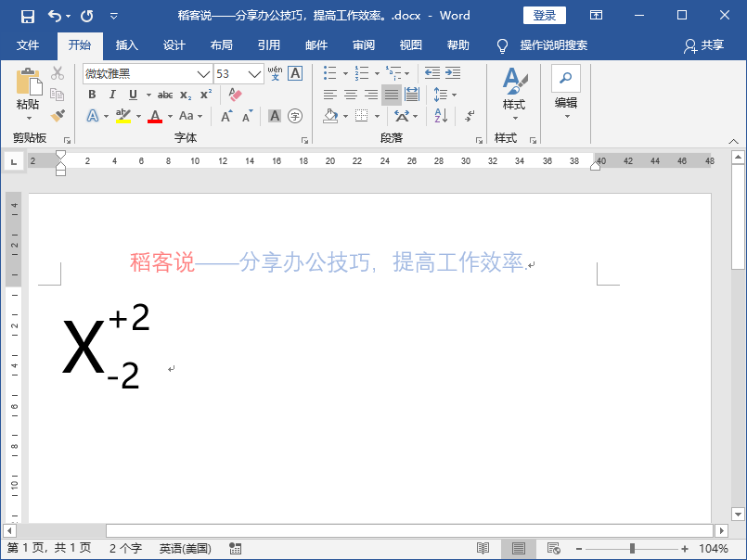Insert an enclosed character (字 in circle)
Screen dimensions: 747x560
(x=295, y=116)
